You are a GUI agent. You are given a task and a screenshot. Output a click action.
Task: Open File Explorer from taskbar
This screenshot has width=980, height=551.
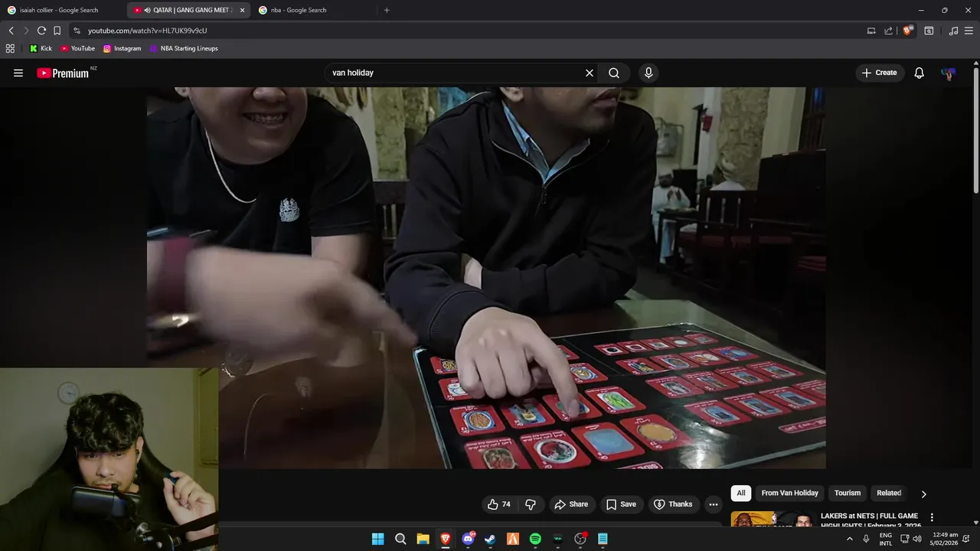click(423, 539)
